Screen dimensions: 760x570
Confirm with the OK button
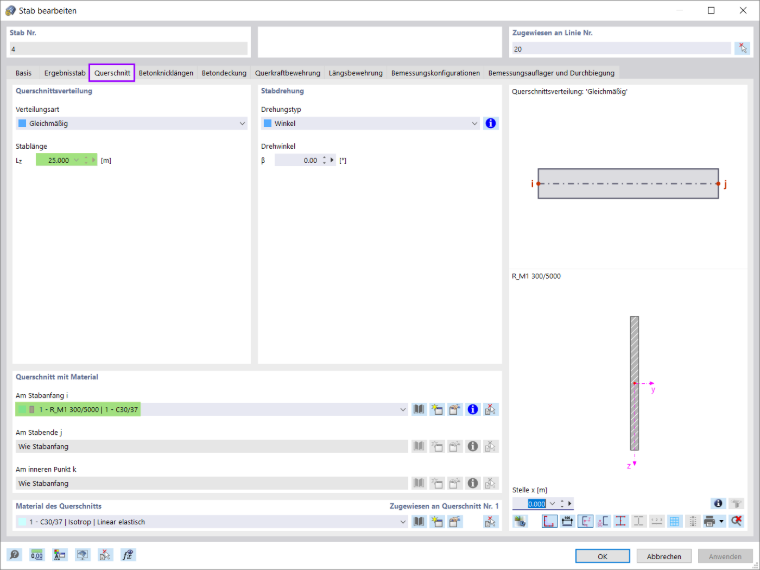602,556
